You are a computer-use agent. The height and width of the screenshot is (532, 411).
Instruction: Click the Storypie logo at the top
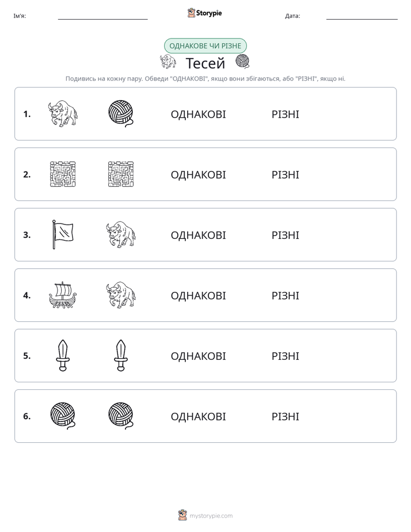click(x=204, y=13)
